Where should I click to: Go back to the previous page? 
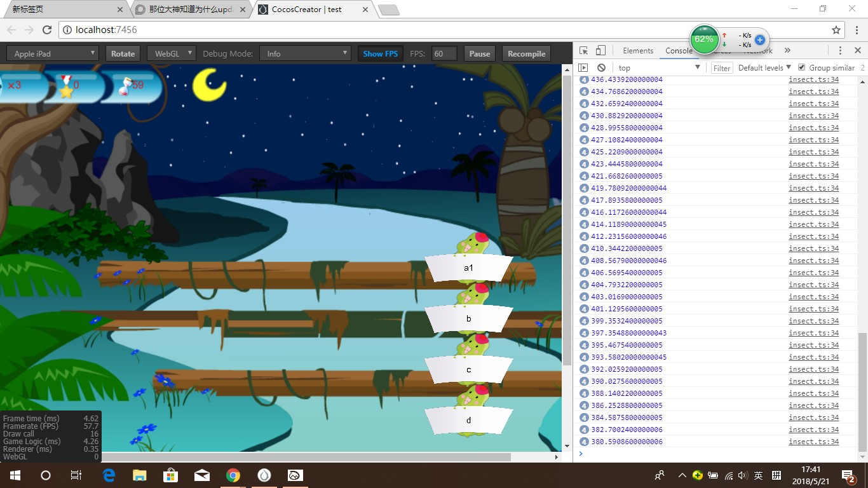(11, 30)
